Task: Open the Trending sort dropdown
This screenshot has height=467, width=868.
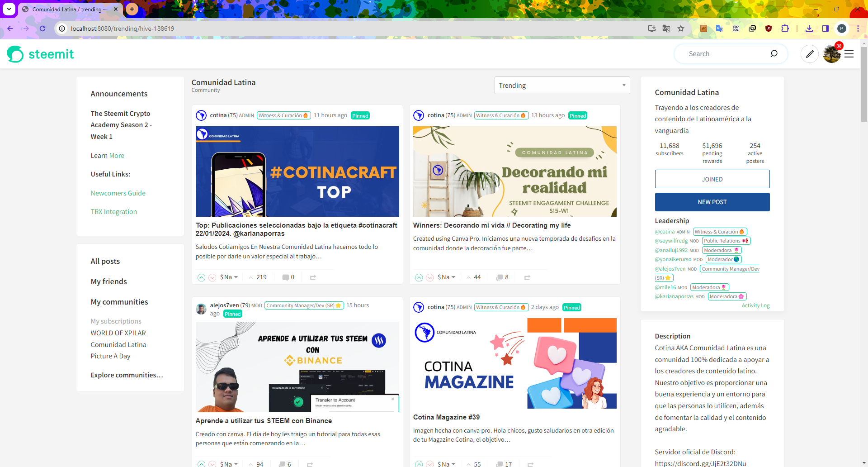Action: pyautogui.click(x=562, y=86)
